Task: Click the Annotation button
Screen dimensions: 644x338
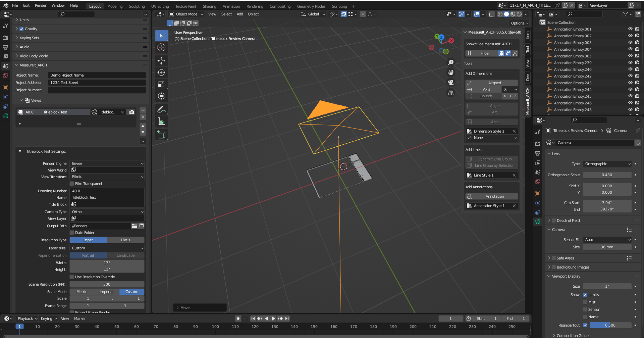Action: point(492,196)
